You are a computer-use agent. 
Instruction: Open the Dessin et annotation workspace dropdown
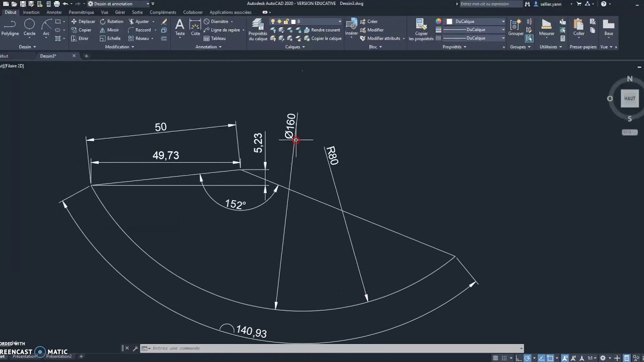pos(119,4)
